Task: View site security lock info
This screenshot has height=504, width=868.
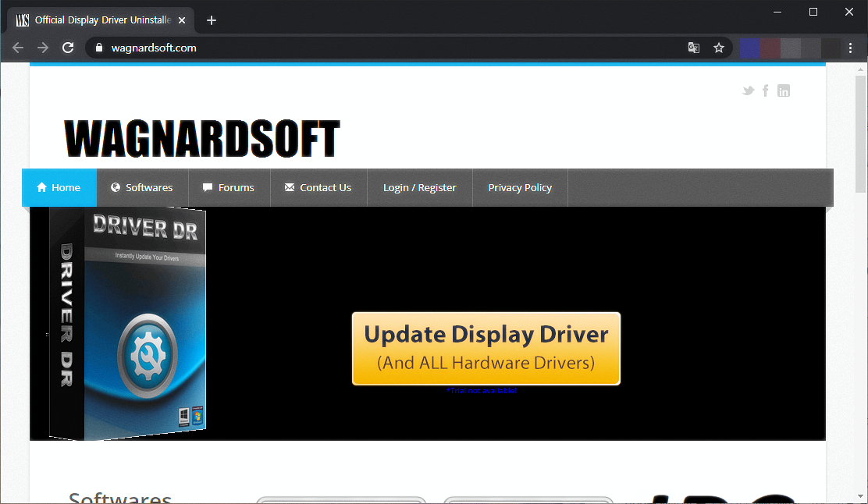Action: [99, 48]
